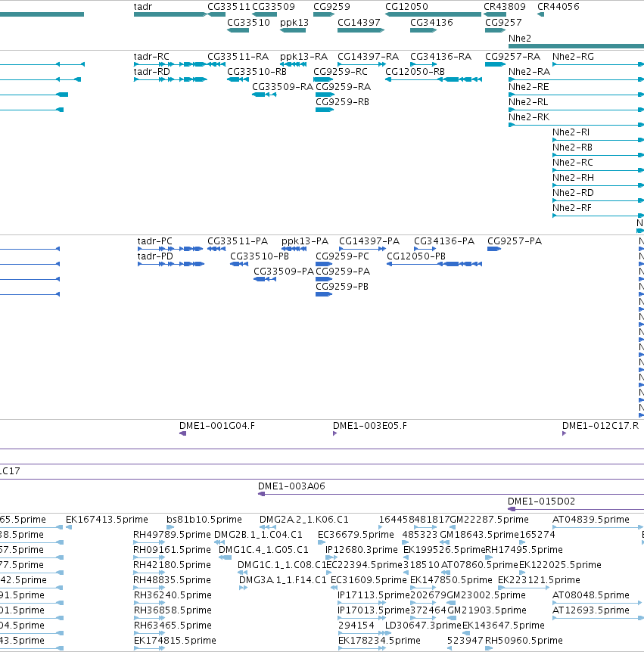Select transcript Nhe2-RF

point(571,207)
